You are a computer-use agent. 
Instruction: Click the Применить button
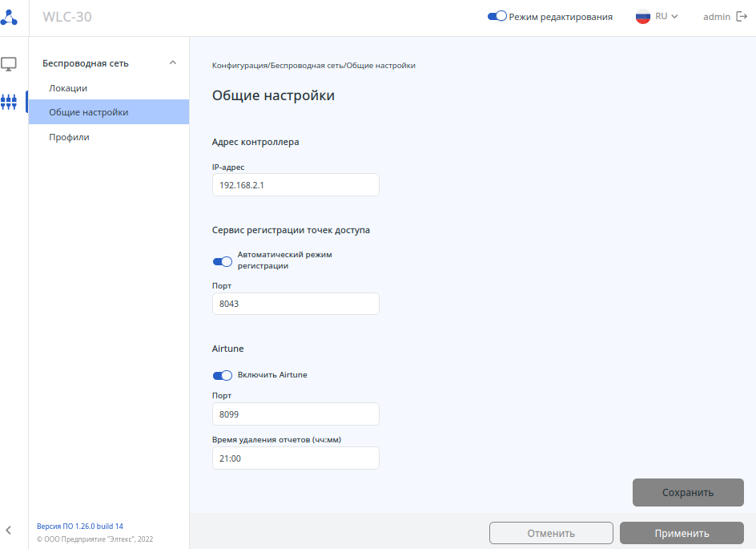(x=682, y=533)
